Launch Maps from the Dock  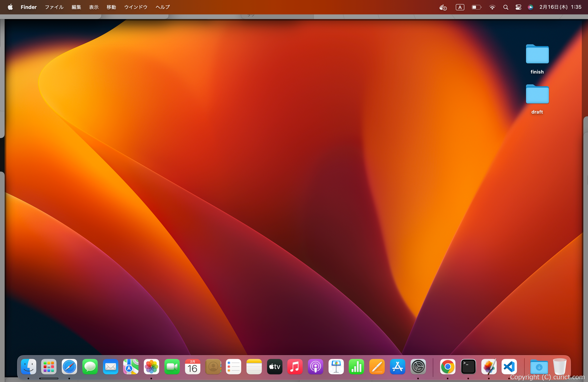pos(131,367)
